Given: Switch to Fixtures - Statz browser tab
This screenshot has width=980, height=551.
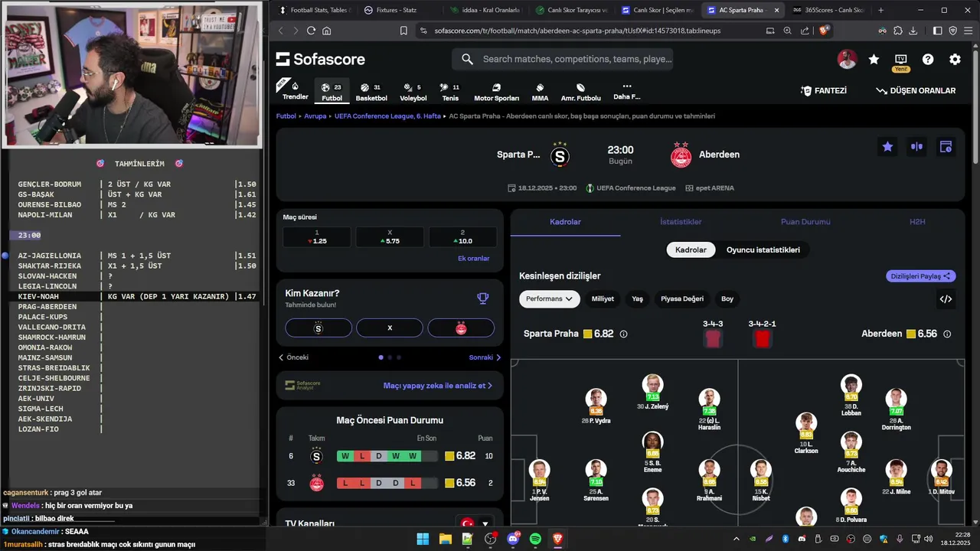Looking at the screenshot, I should (x=397, y=10).
